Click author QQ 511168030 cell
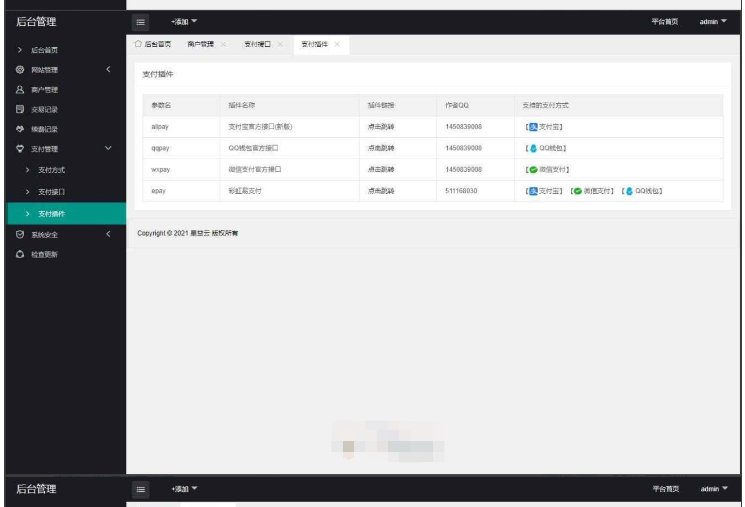Screen dimensions: 745x507 475,191
